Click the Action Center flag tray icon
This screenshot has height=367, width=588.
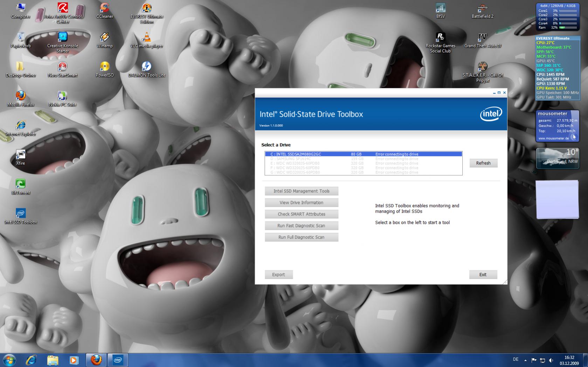tap(534, 360)
